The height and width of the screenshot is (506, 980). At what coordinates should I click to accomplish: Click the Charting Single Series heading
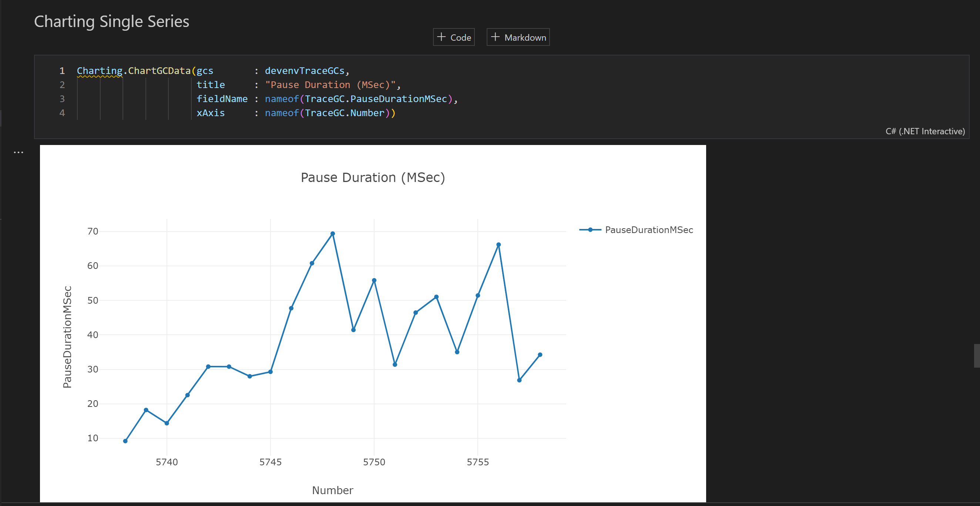pyautogui.click(x=111, y=21)
